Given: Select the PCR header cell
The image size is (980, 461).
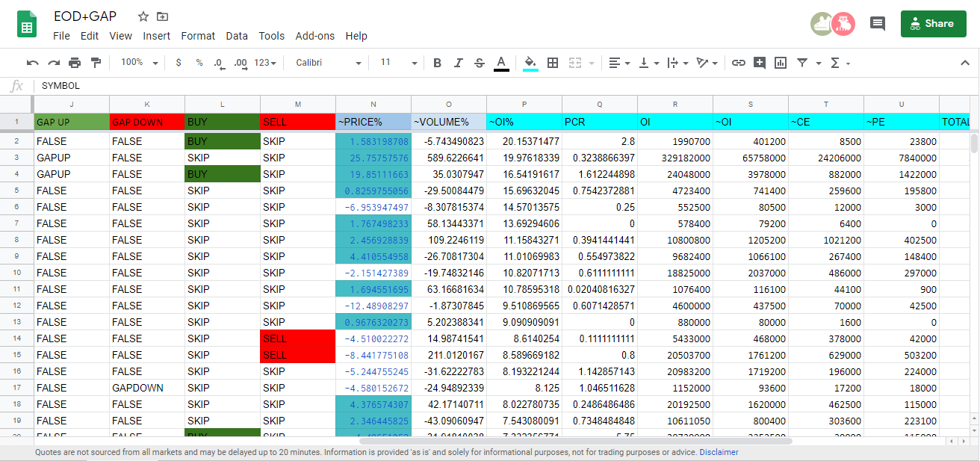Looking at the screenshot, I should click(x=600, y=122).
